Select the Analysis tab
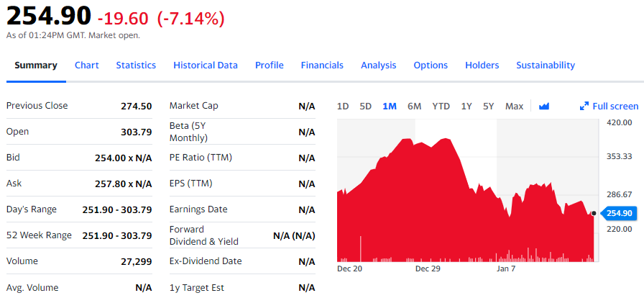 coord(378,65)
